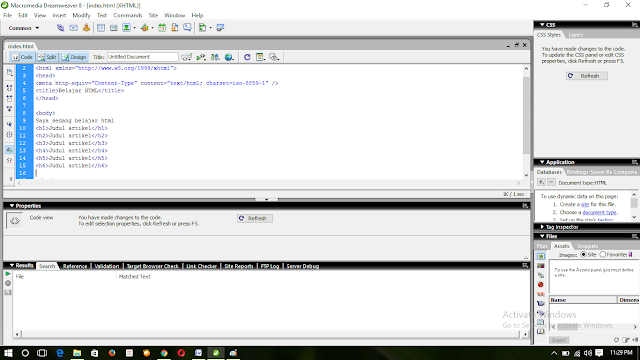Image resolution: width=640 pixels, height=360 pixels.
Task: Switch to FTP Log tab
Action: pos(270,266)
